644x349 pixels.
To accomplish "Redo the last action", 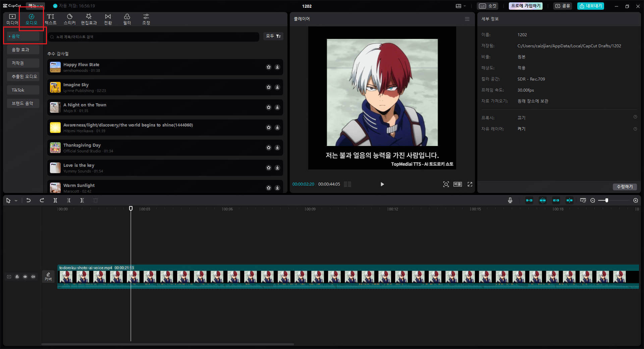I will [42, 200].
